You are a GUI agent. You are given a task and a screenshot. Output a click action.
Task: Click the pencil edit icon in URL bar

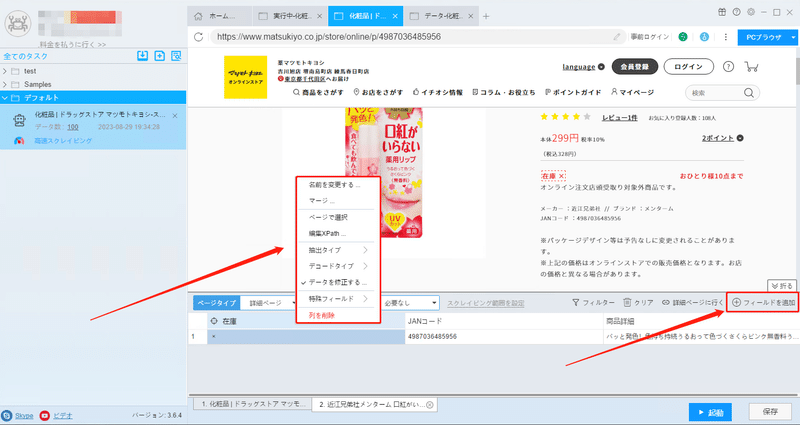617,37
